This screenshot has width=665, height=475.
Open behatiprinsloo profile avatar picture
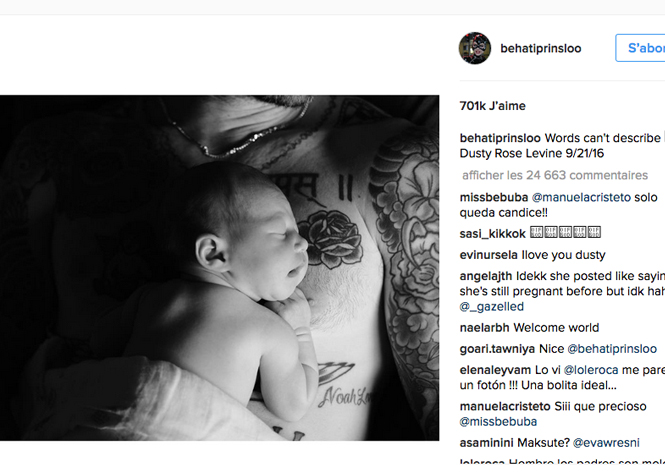(x=475, y=48)
